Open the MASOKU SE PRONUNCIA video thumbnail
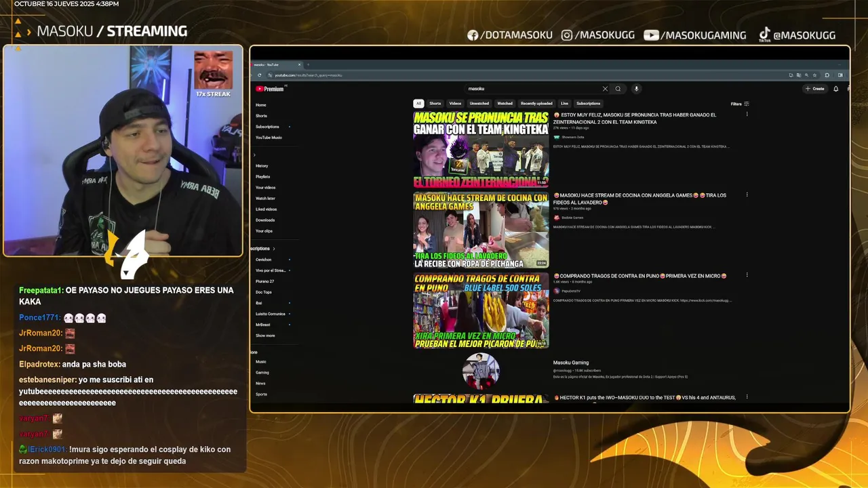Screen dimensions: 868x488 click(x=481, y=150)
